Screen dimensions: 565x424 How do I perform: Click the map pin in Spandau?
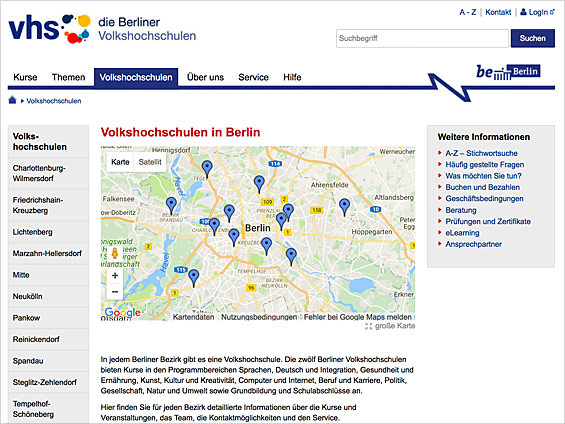click(171, 205)
